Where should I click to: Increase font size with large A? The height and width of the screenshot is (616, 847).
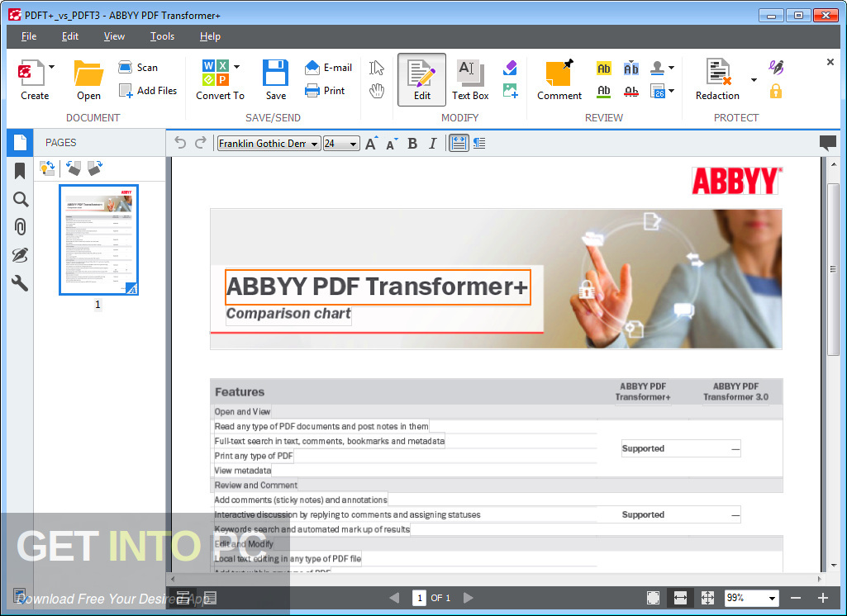[x=371, y=143]
